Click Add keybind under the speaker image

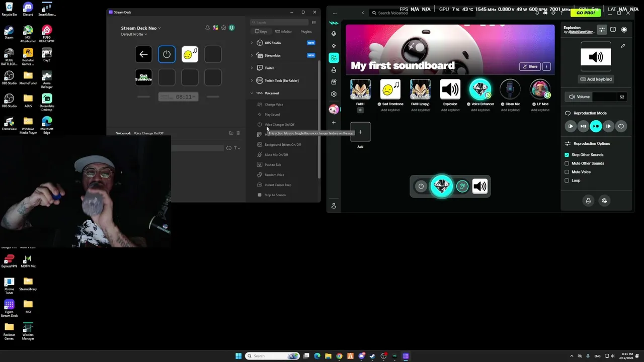point(596,79)
